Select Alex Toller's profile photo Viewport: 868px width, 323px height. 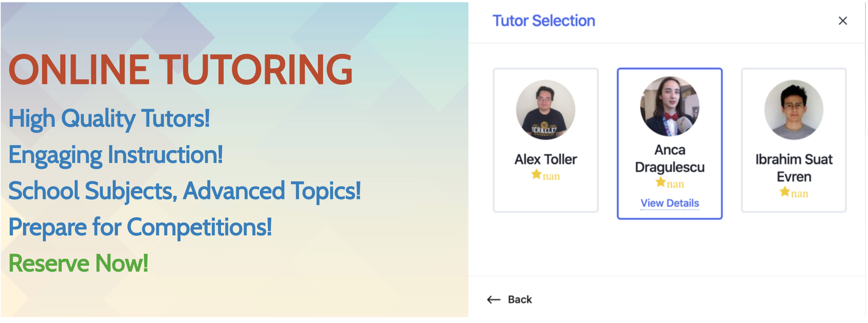click(x=546, y=110)
